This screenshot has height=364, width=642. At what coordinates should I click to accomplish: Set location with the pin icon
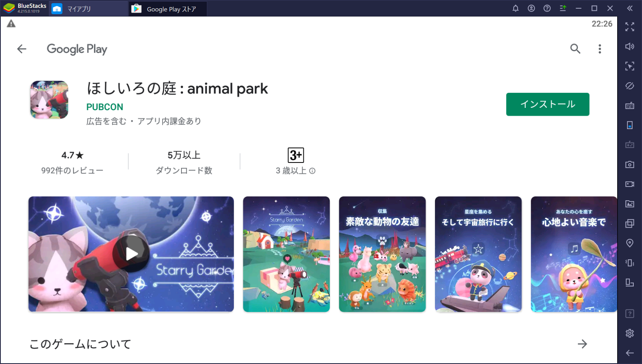(630, 243)
